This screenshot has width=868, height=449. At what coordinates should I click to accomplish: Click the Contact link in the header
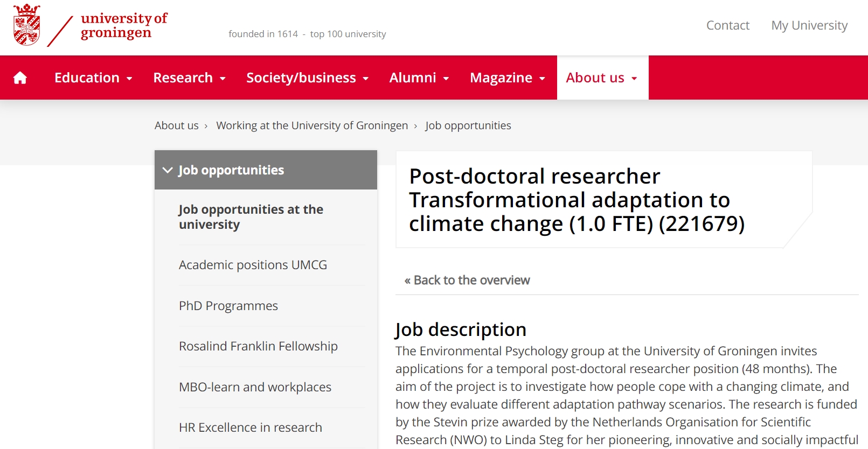tap(727, 25)
